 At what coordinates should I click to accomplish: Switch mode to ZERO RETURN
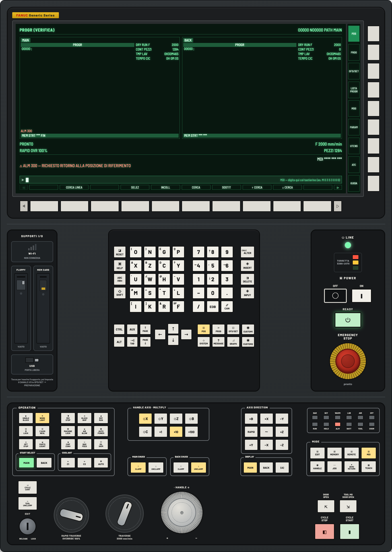tap(352, 467)
